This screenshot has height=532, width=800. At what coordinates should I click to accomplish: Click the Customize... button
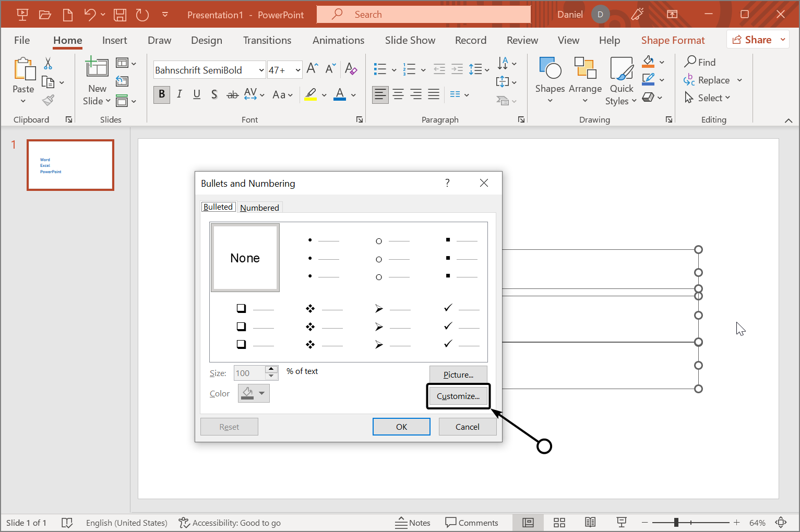(458, 396)
